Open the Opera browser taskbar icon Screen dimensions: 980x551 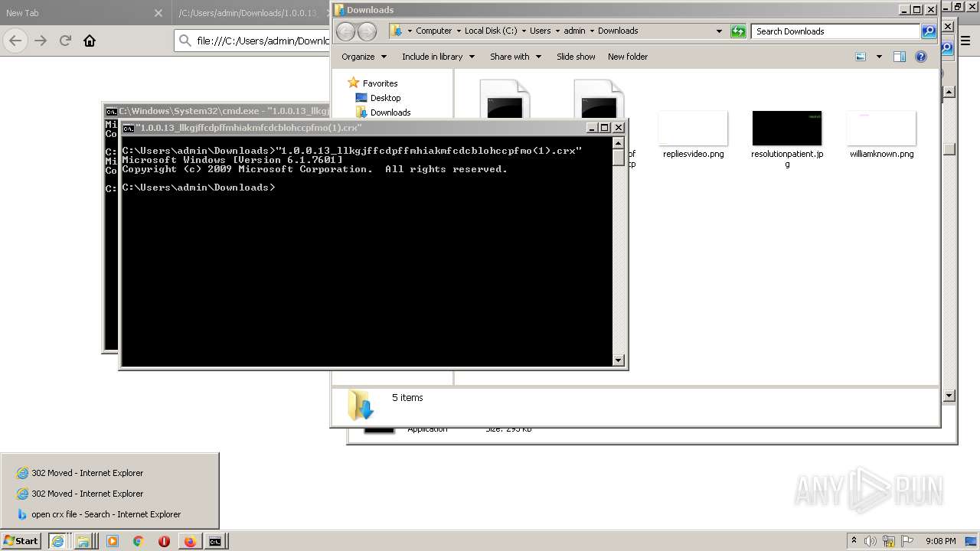pyautogui.click(x=164, y=541)
